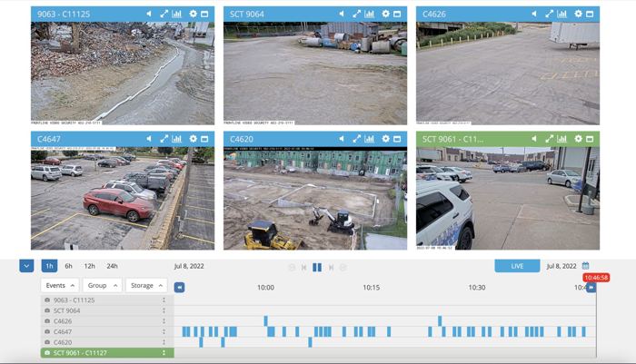Select the 1h time range
This screenshot has height=364, width=636.
click(x=49, y=266)
